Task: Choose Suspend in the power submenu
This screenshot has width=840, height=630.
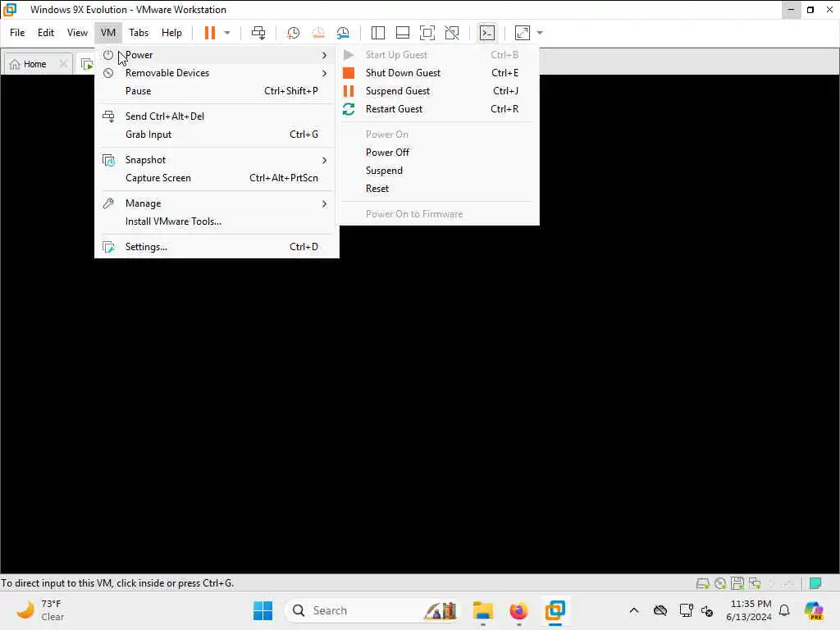Action: [438, 171]
